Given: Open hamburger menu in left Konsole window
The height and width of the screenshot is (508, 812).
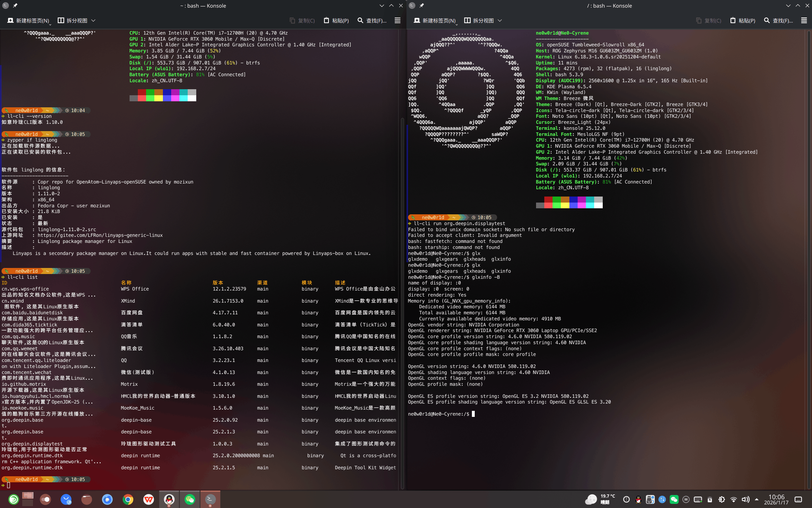Looking at the screenshot, I should pos(398,21).
